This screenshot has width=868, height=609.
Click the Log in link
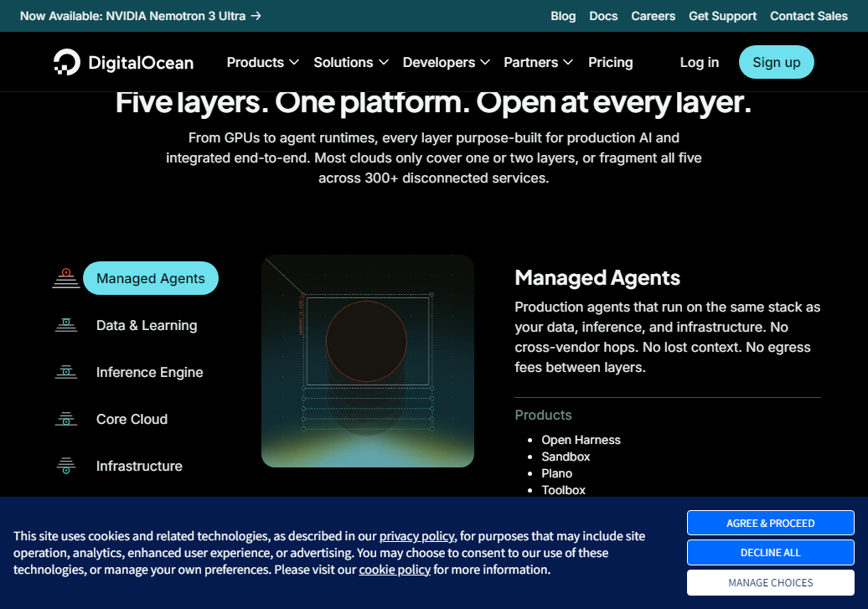[699, 63]
